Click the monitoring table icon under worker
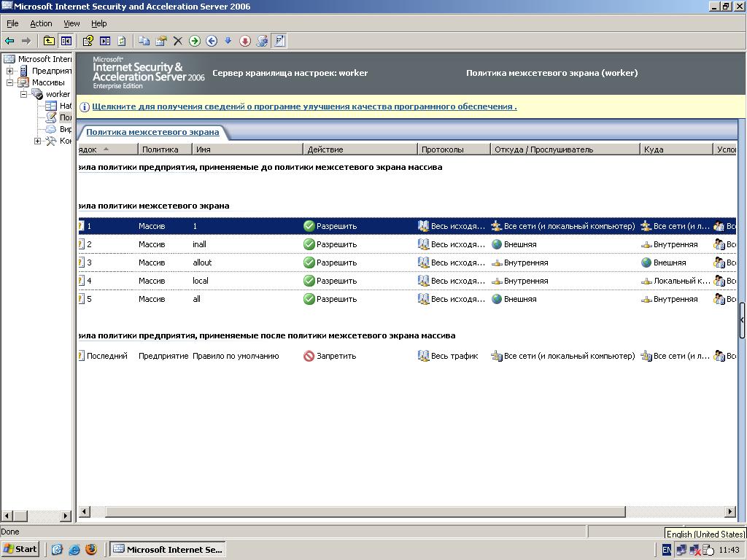 [51, 106]
